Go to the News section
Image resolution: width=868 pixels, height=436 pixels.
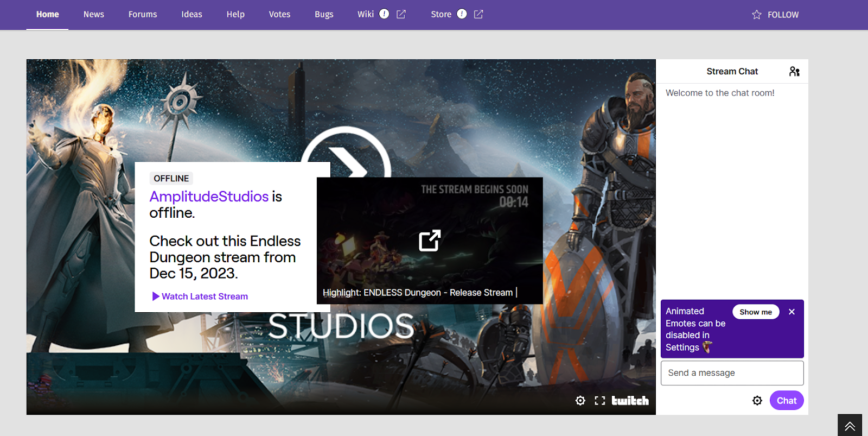click(93, 15)
